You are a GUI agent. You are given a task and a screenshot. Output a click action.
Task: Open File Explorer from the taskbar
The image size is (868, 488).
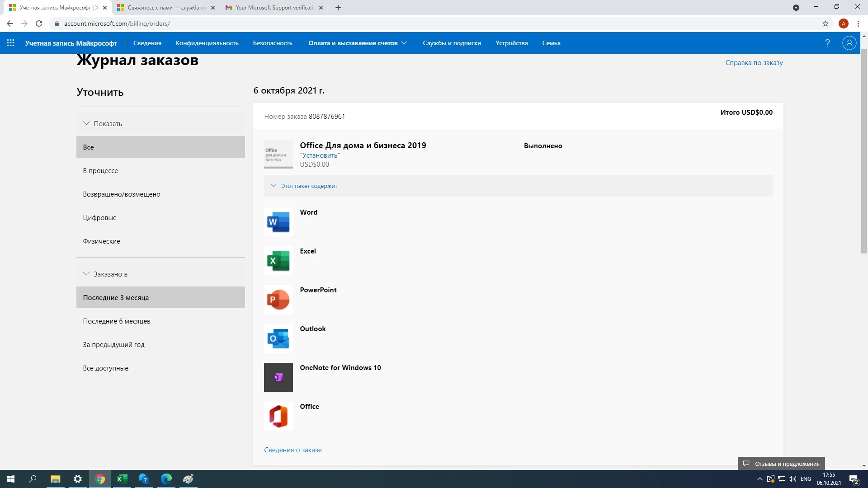click(x=55, y=479)
